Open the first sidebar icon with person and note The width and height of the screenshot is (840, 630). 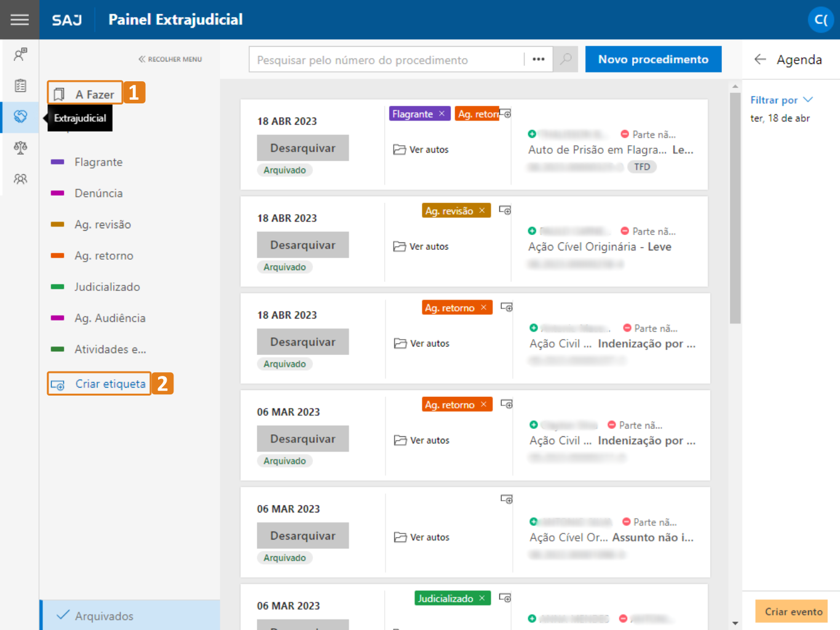pyautogui.click(x=20, y=55)
